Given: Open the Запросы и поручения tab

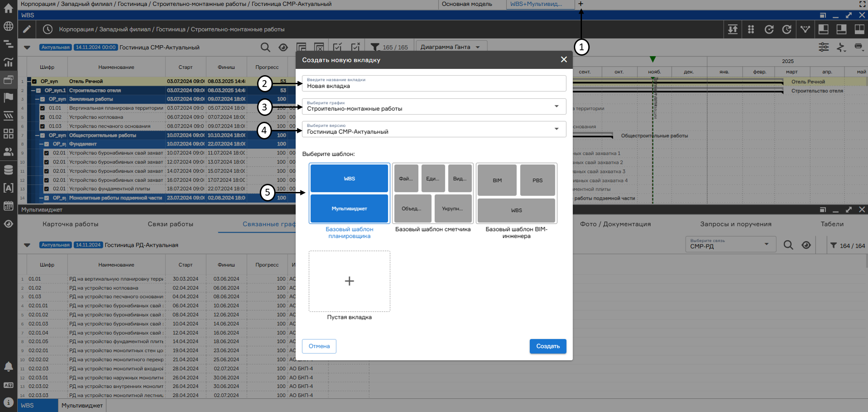Looking at the screenshot, I should 736,224.
